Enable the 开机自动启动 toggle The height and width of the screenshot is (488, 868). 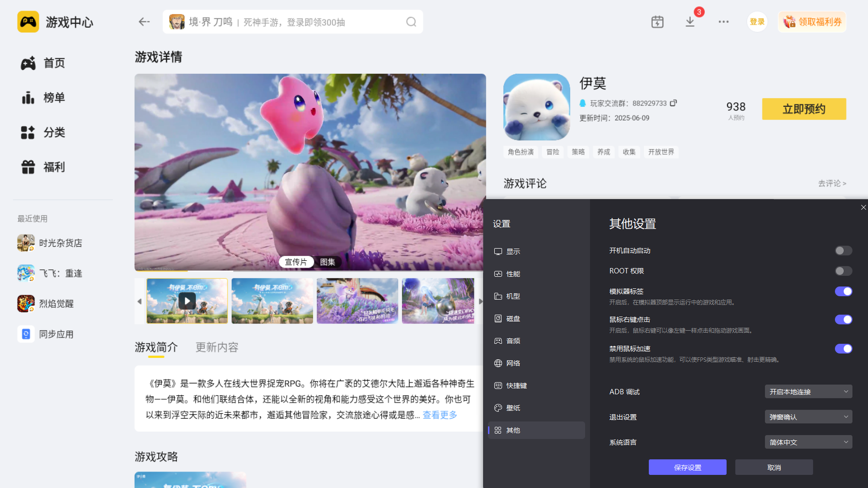843,250
